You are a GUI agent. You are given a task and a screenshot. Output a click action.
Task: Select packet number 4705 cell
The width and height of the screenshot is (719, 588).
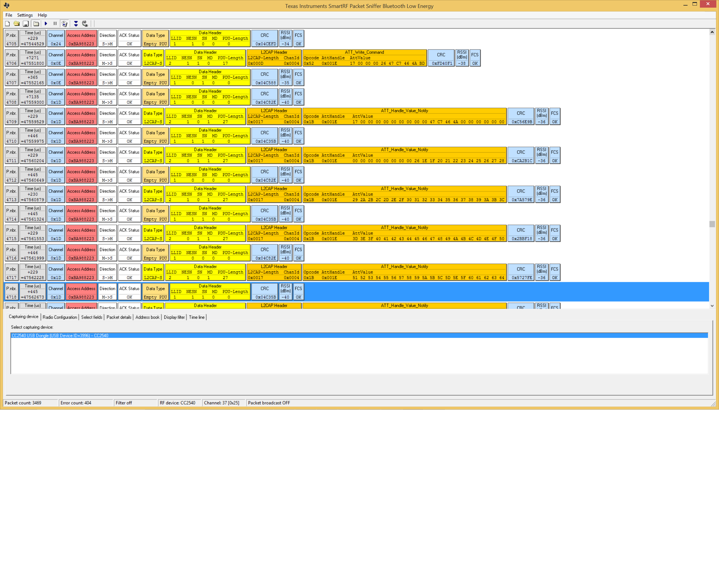click(11, 38)
